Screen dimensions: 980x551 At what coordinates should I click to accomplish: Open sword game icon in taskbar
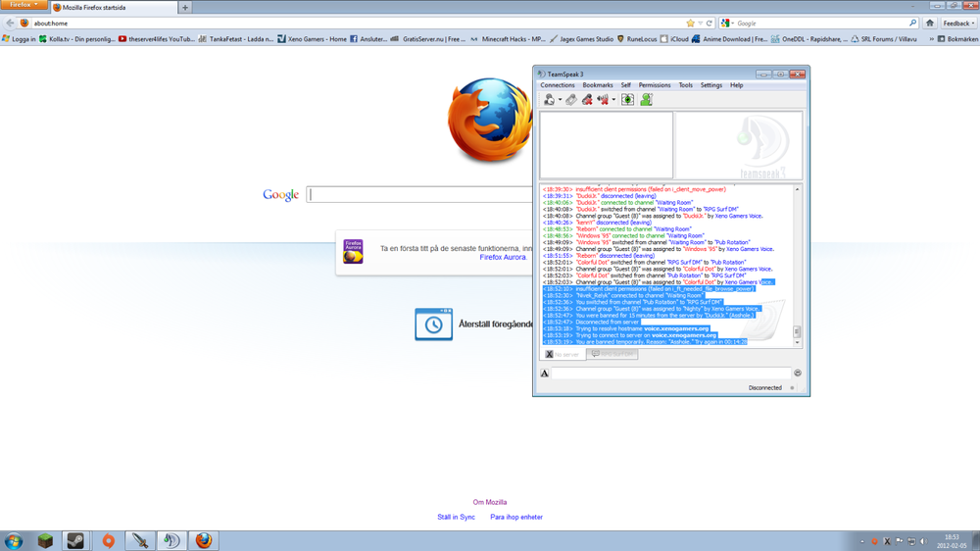tap(139, 541)
